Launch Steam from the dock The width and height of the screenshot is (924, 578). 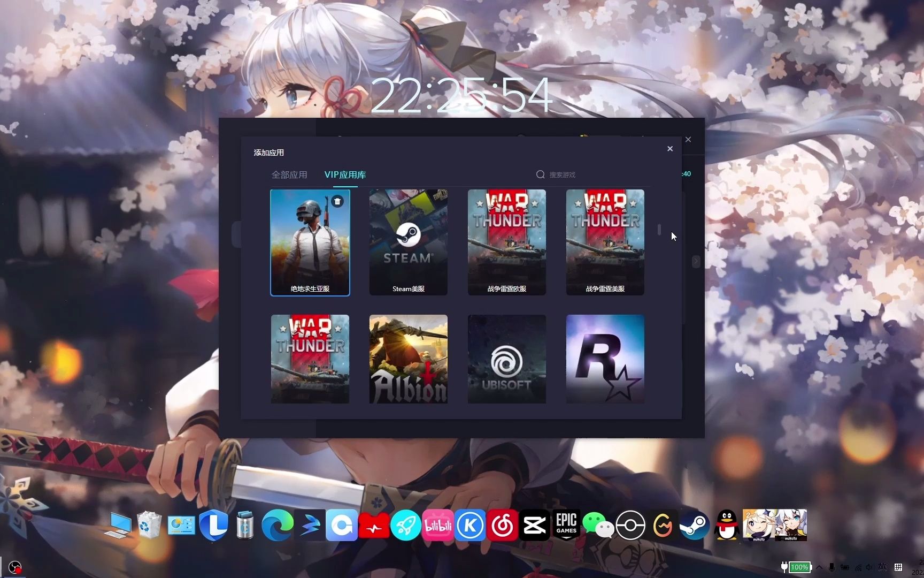click(x=695, y=525)
